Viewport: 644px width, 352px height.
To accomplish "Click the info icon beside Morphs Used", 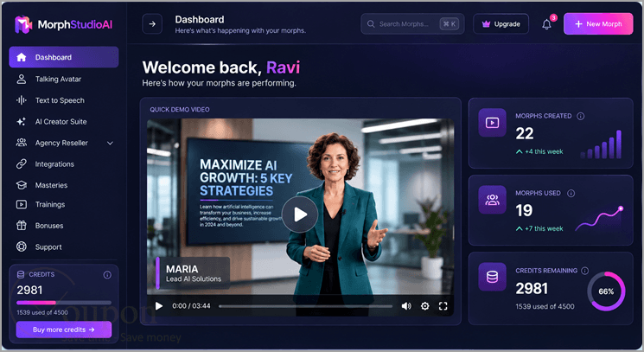I will (x=571, y=193).
